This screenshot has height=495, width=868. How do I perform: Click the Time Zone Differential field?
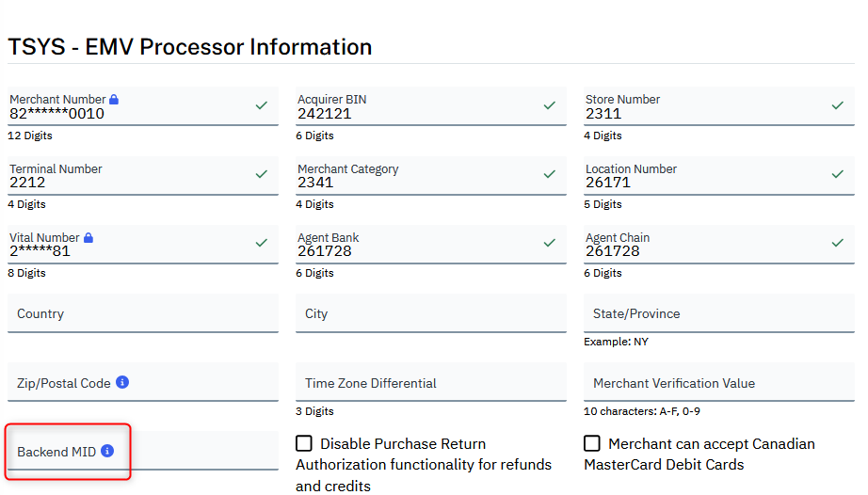430,384
